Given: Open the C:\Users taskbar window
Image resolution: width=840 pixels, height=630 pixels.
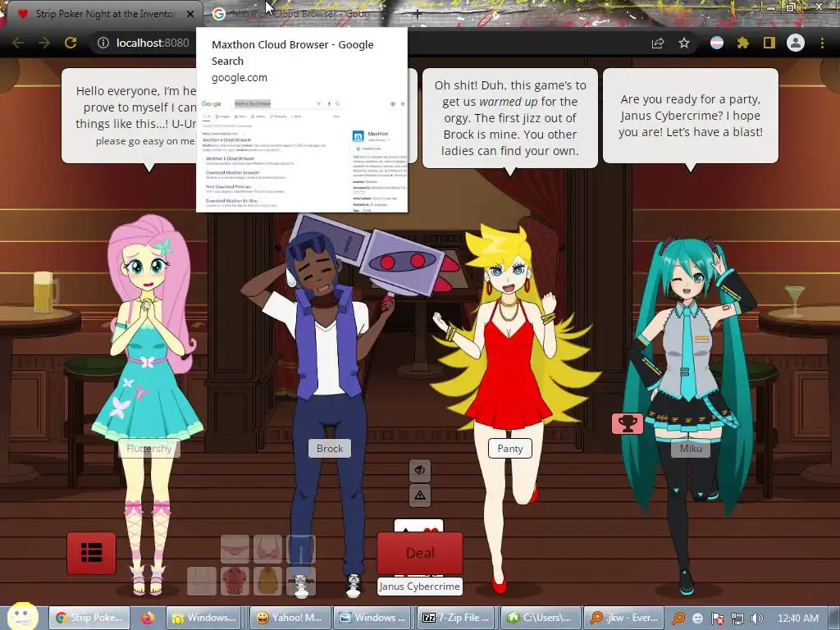Looking at the screenshot, I should [x=540, y=618].
